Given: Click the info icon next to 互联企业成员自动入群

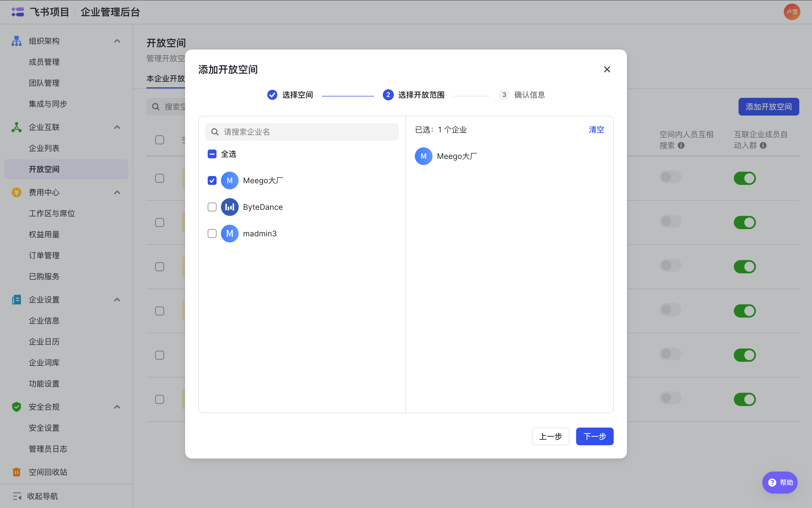Looking at the screenshot, I should tap(763, 146).
